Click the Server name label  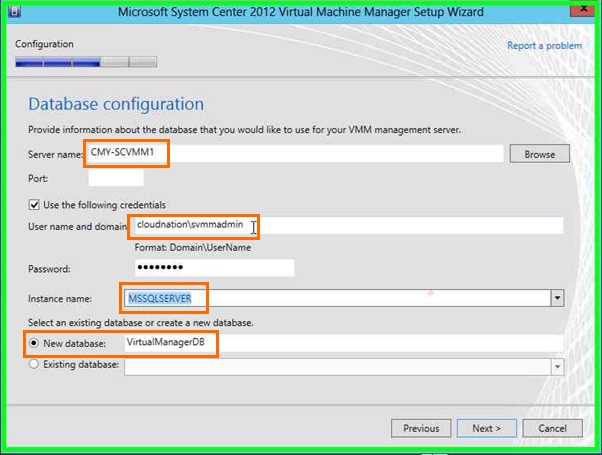click(x=55, y=154)
